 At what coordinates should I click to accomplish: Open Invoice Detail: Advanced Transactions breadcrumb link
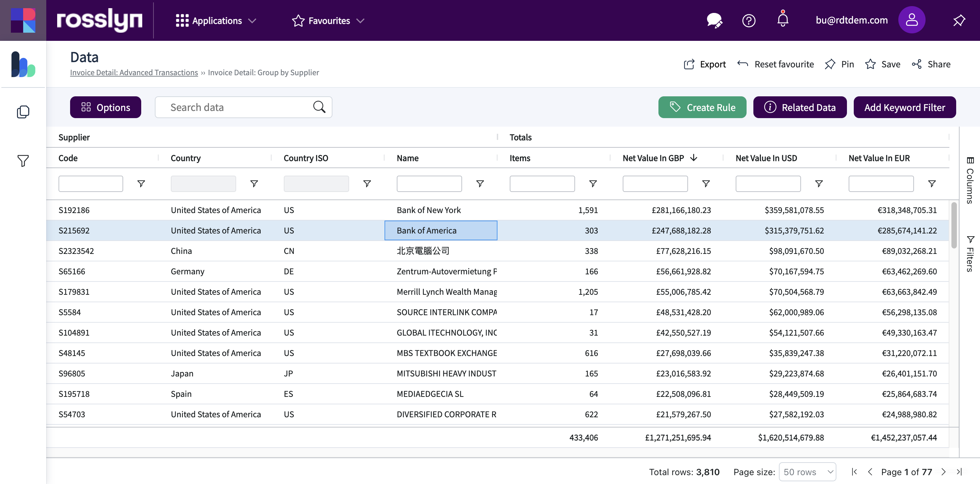[134, 72]
